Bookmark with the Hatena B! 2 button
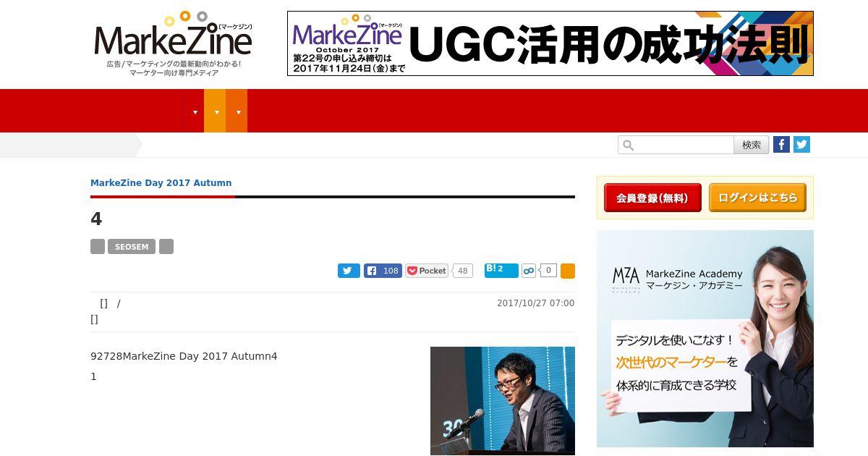Screen dimensions: 868x456 pyautogui.click(x=501, y=271)
